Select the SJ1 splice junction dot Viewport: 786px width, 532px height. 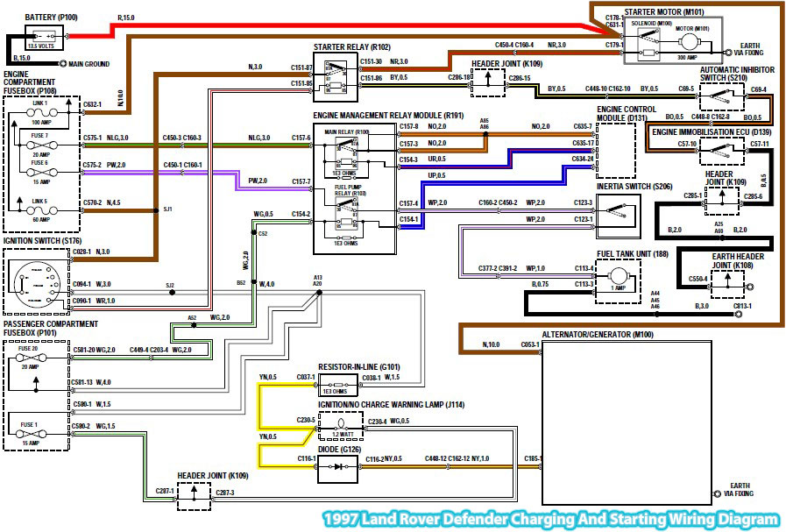156,210
